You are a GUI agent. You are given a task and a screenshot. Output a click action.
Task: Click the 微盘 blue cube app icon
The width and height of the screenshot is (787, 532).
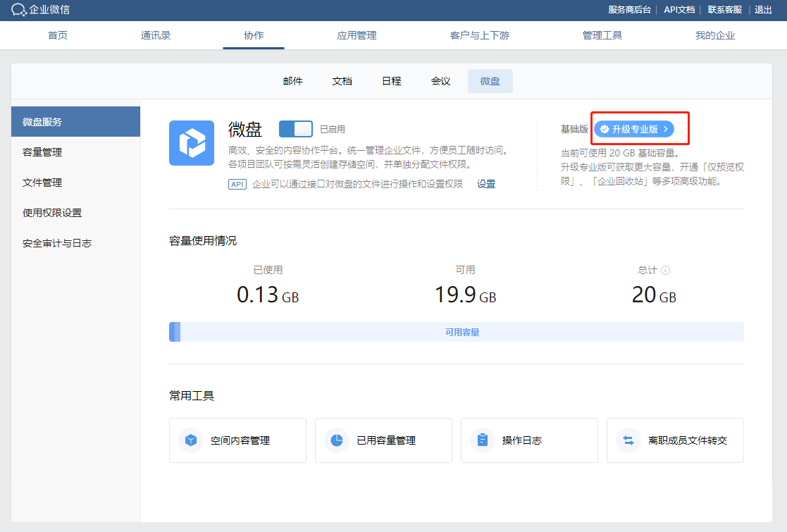[x=192, y=143]
